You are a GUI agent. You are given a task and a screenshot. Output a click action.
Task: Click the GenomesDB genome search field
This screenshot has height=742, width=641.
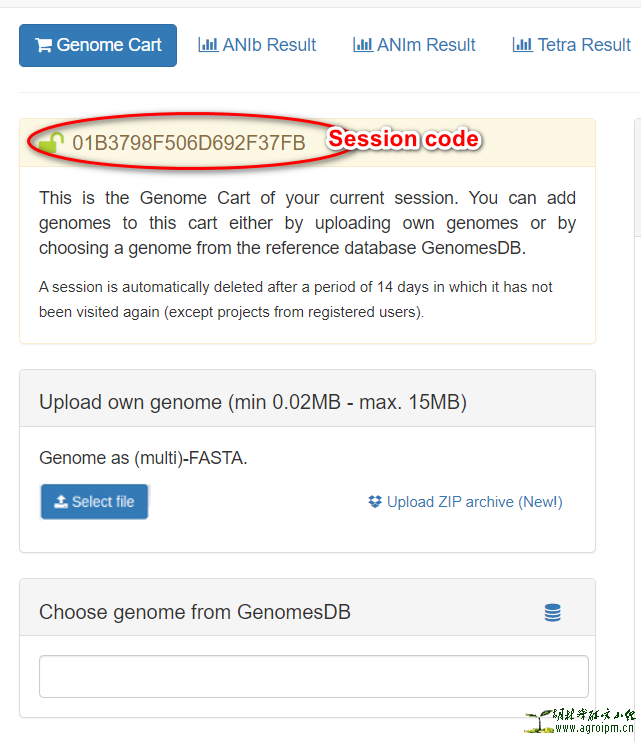tap(313, 676)
